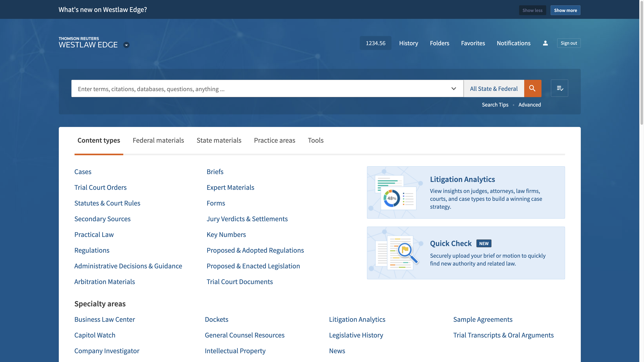This screenshot has height=362, width=644.
Task: Switch to the Practice areas tab
Action: click(275, 140)
